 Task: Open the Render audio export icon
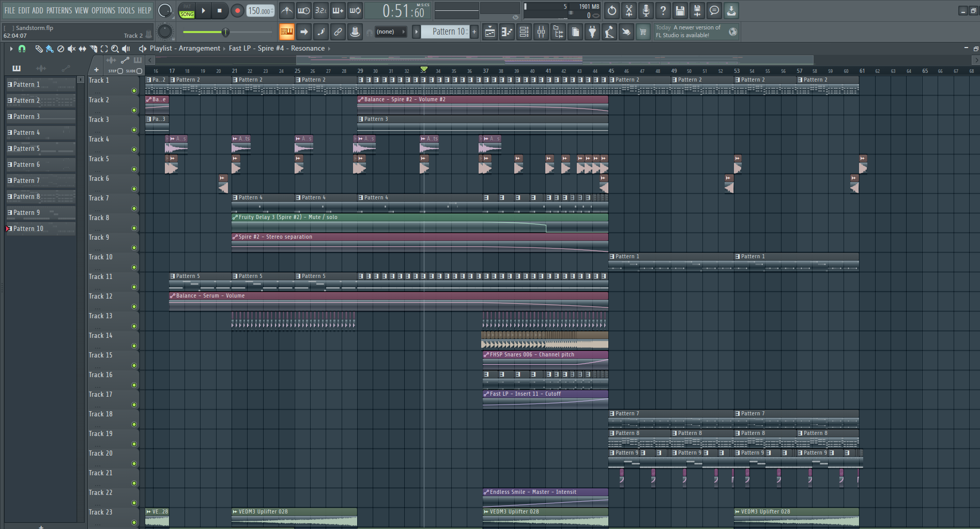tap(697, 10)
